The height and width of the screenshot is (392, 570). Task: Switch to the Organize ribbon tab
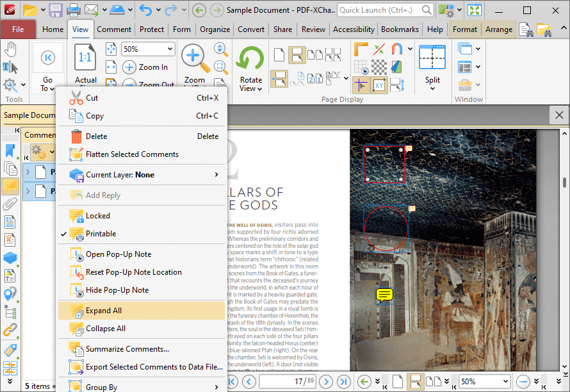(215, 29)
